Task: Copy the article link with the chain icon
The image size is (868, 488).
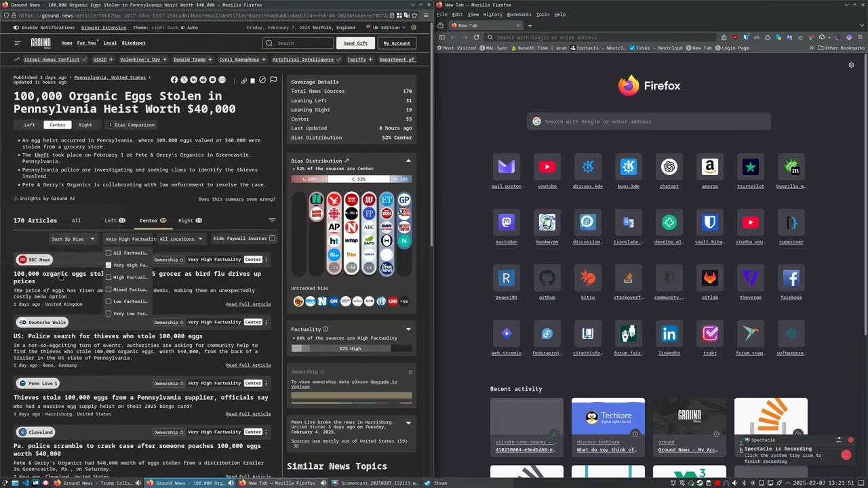Action: click(x=243, y=80)
